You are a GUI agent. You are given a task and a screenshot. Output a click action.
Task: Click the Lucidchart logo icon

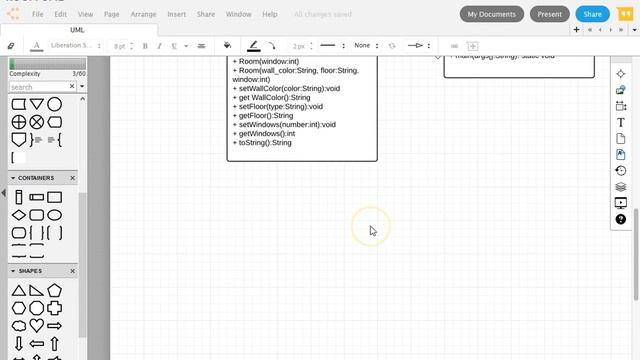[13, 14]
